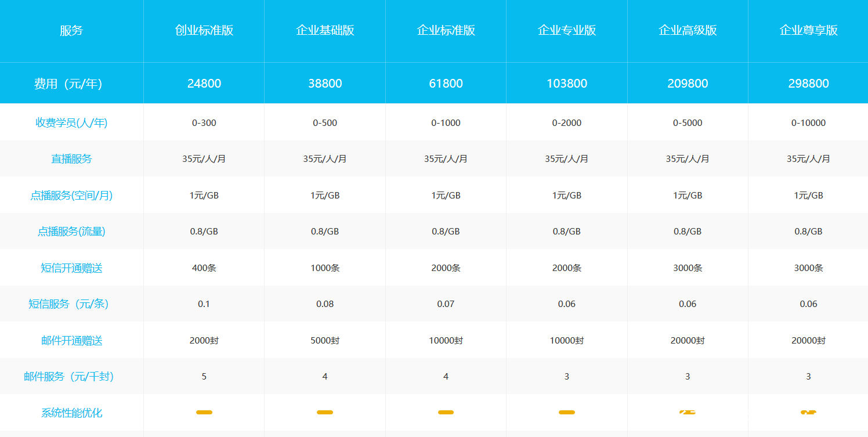This screenshot has height=437, width=868.
Task: Open the 点播服务(流量) row label
Action: pos(71,231)
